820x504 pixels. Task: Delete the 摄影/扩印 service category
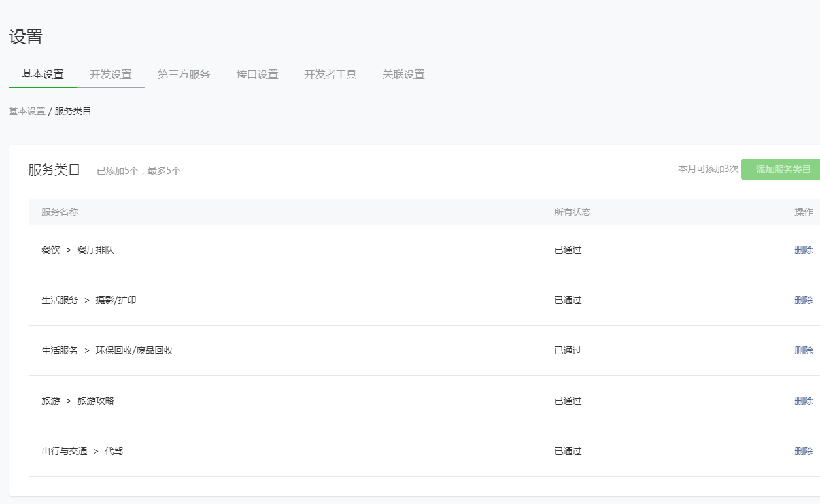[804, 300]
